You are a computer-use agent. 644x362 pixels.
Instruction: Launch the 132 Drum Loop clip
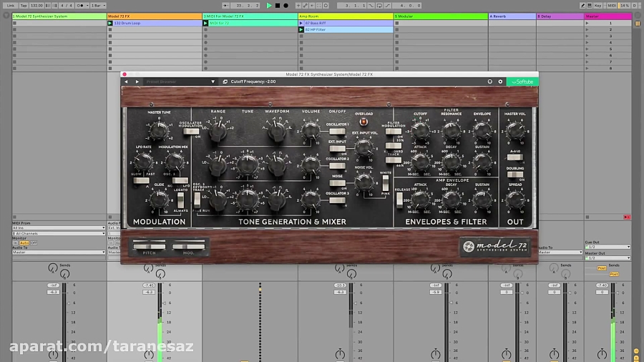coord(110,23)
